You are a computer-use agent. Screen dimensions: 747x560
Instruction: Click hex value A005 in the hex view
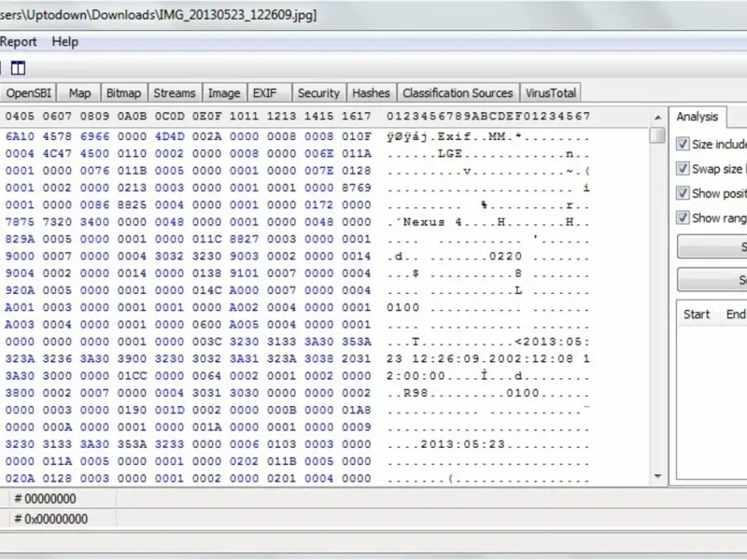coord(244,325)
